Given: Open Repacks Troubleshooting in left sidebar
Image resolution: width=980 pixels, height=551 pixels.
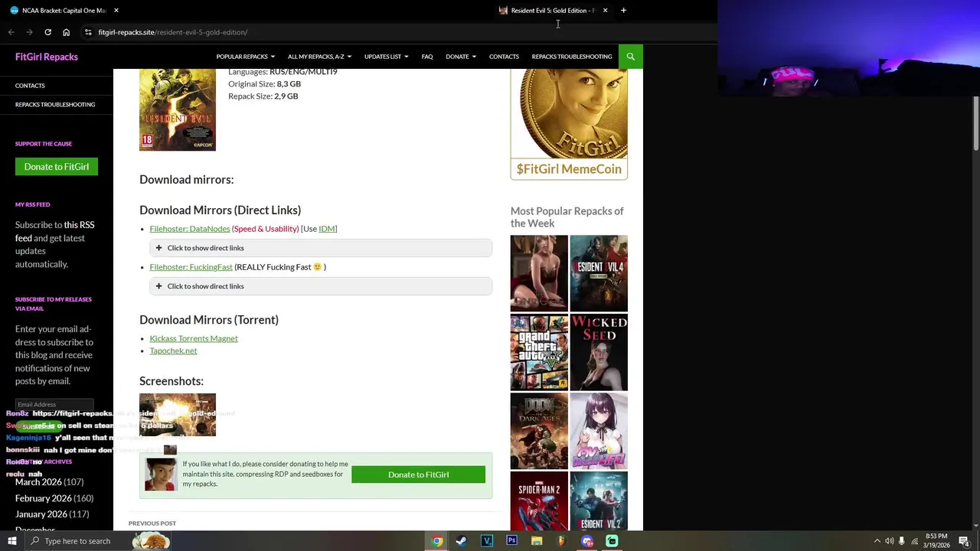Looking at the screenshot, I should click(55, 104).
